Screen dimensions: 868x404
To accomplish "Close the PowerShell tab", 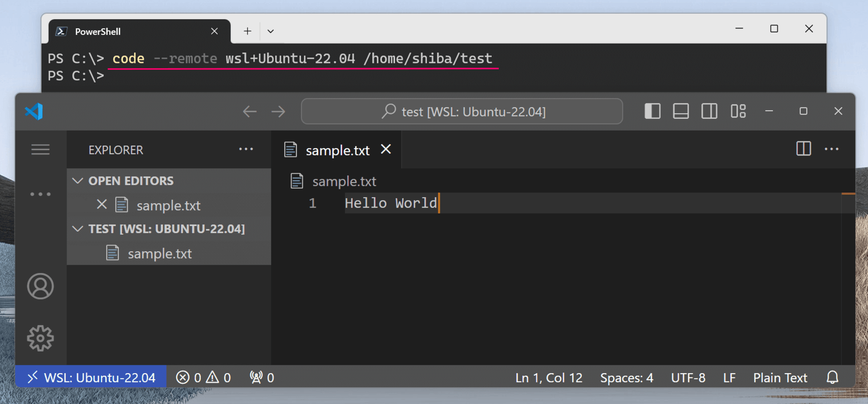I will click(x=214, y=31).
